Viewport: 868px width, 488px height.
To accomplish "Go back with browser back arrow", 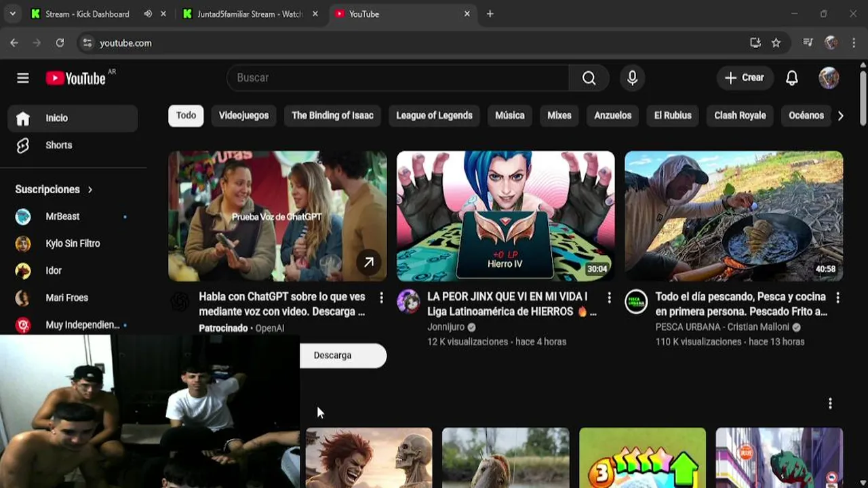I will coord(14,43).
